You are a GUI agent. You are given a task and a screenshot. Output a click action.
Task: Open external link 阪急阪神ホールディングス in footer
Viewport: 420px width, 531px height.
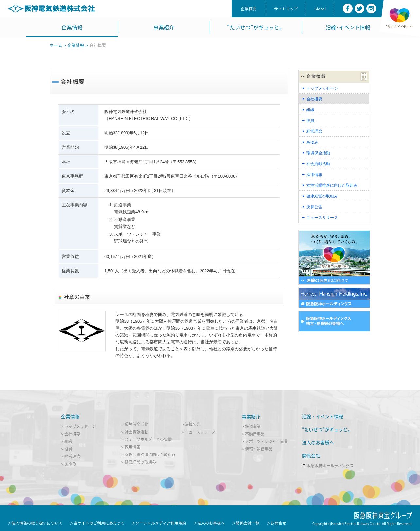pos(328,466)
